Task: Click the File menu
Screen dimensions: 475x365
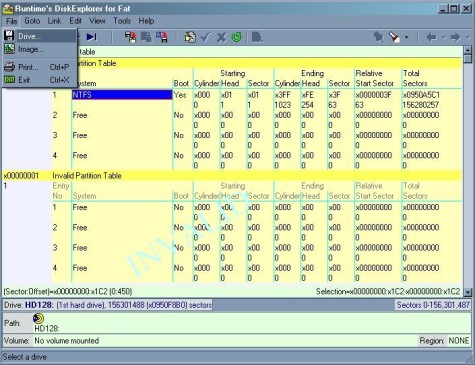Action: click(11, 21)
